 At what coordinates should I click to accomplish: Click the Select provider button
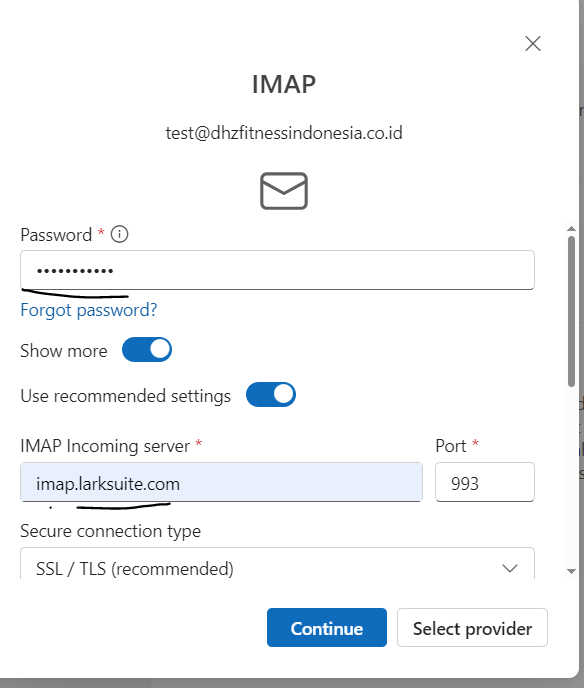(473, 627)
